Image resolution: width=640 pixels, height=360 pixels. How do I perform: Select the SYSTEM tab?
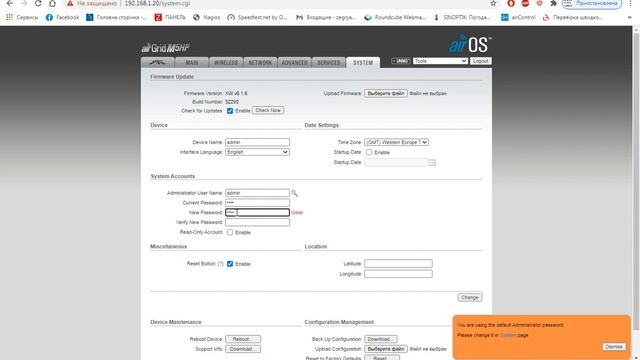[x=363, y=62]
